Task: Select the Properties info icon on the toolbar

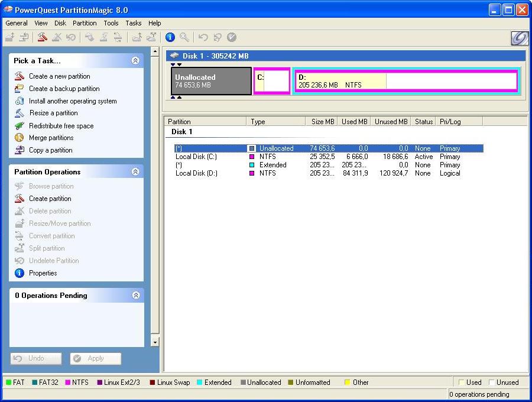Action: 170,37
